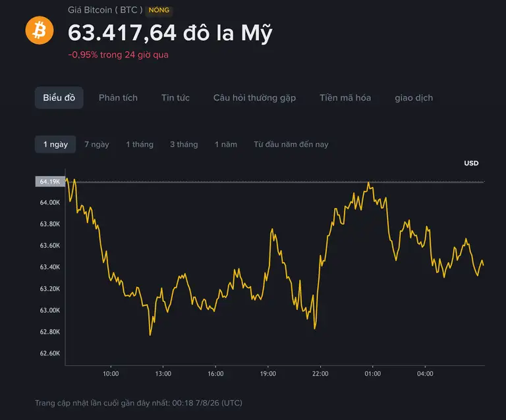506x420 pixels.
Task: Go to the Tiền mã hóa tab
Action: (x=345, y=97)
